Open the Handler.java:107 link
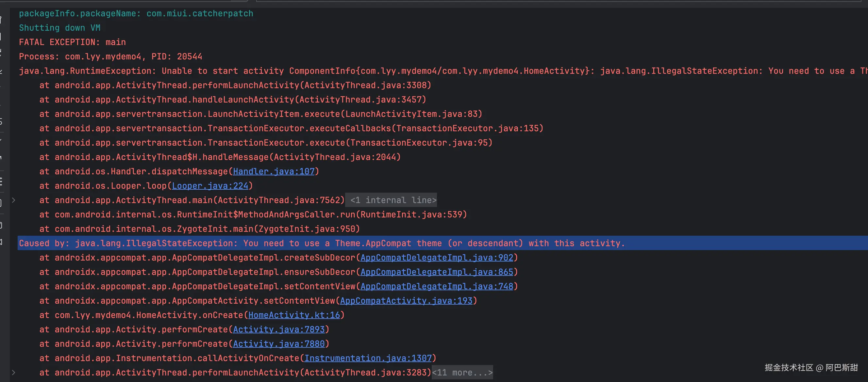868x382 pixels. click(x=273, y=172)
